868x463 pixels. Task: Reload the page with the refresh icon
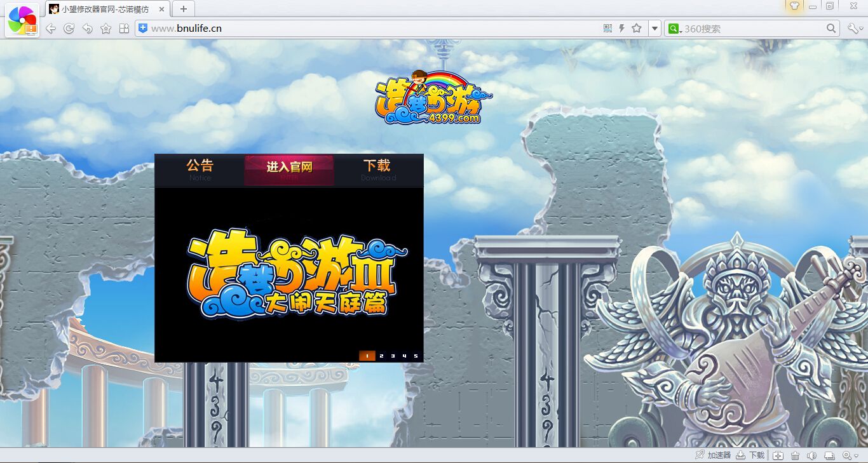(69, 29)
